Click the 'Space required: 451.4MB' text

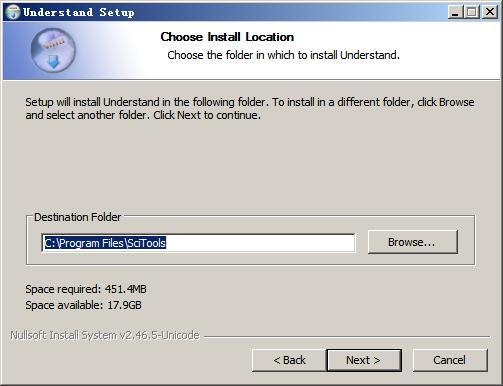pyautogui.click(x=86, y=289)
